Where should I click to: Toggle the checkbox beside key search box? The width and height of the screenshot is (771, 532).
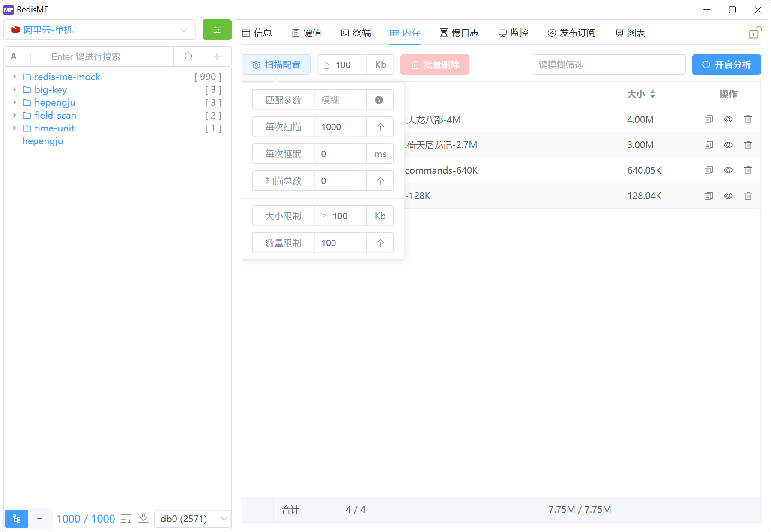click(35, 56)
